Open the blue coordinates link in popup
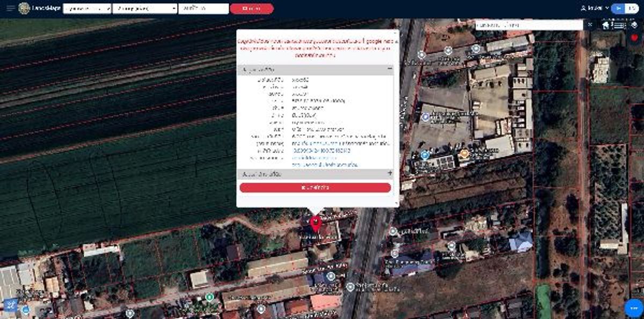The height and width of the screenshot is (319, 644). coord(321,151)
